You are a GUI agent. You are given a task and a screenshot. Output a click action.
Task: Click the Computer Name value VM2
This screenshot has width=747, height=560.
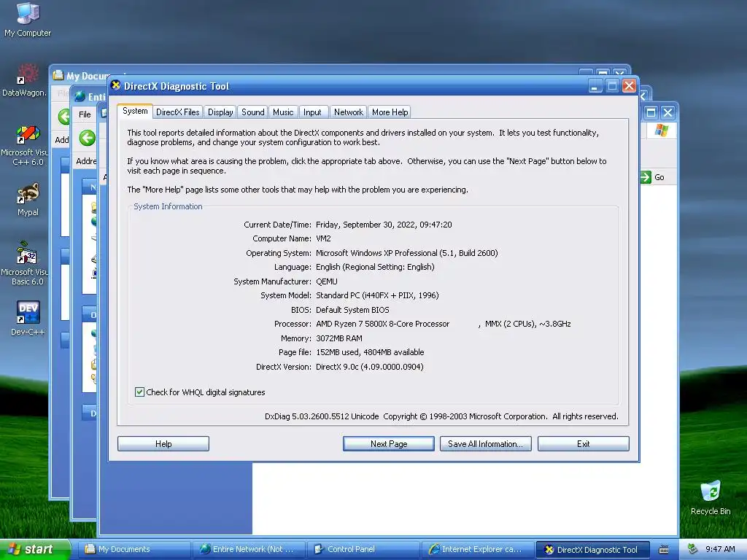point(323,238)
